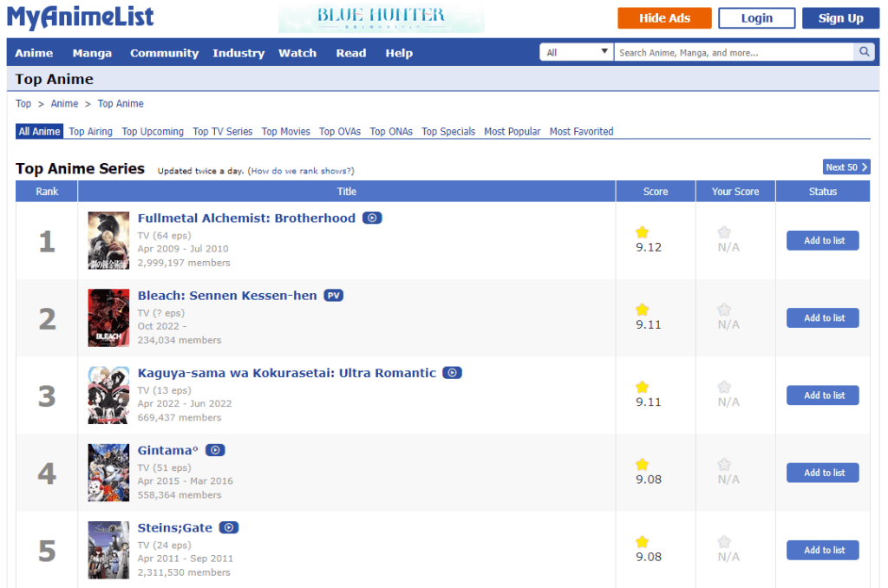888x588 pixels.
Task: Select the Most Popular tab
Action: 512,132
